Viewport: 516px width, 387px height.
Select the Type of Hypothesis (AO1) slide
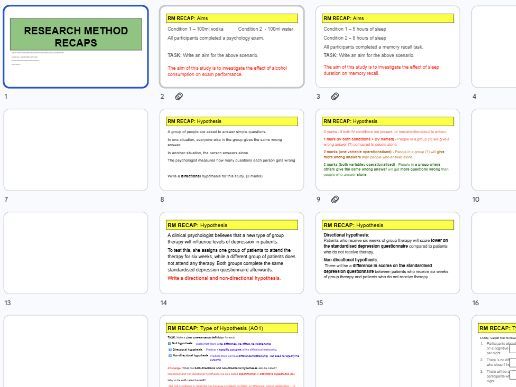coord(232,351)
